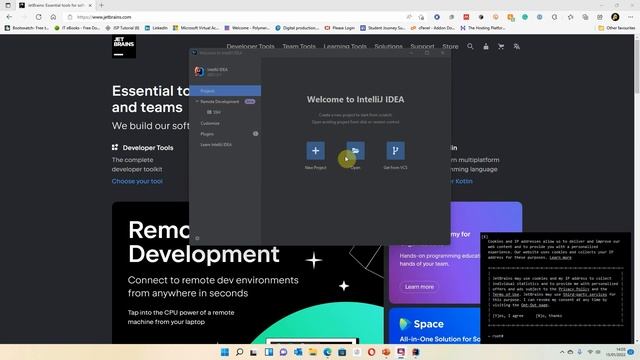Open the website shopping cart icon
The width and height of the screenshot is (640, 360).
tap(501, 47)
